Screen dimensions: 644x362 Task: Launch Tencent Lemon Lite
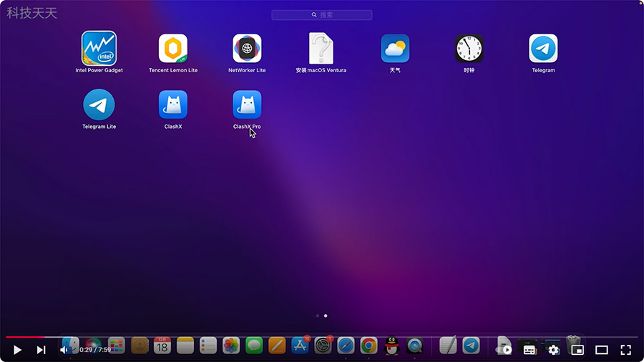click(x=173, y=49)
